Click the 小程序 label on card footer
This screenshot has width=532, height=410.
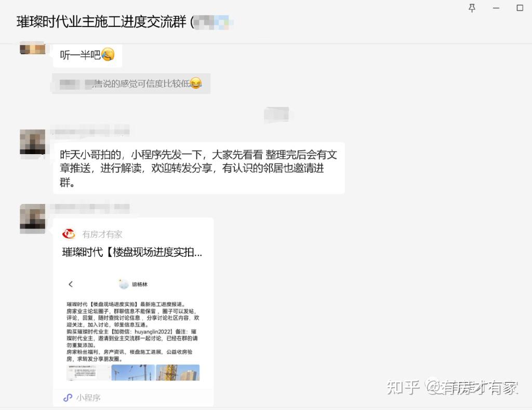click(88, 398)
